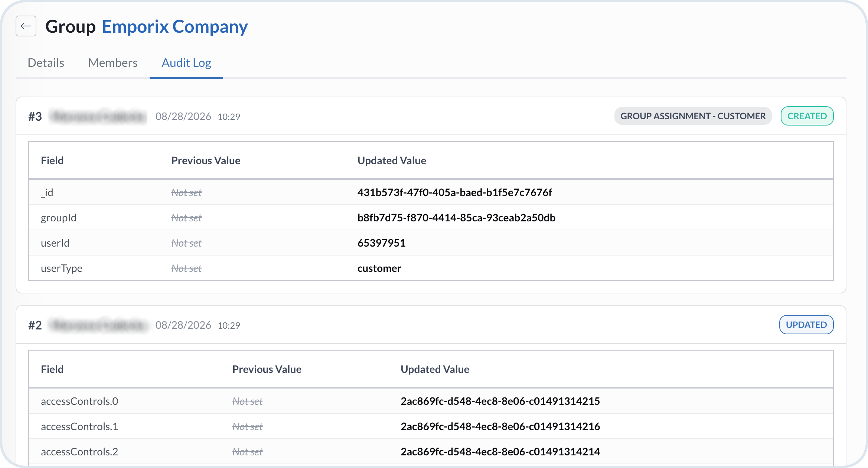Click the UPDATED status badge
The width and height of the screenshot is (868, 468).
click(x=806, y=325)
